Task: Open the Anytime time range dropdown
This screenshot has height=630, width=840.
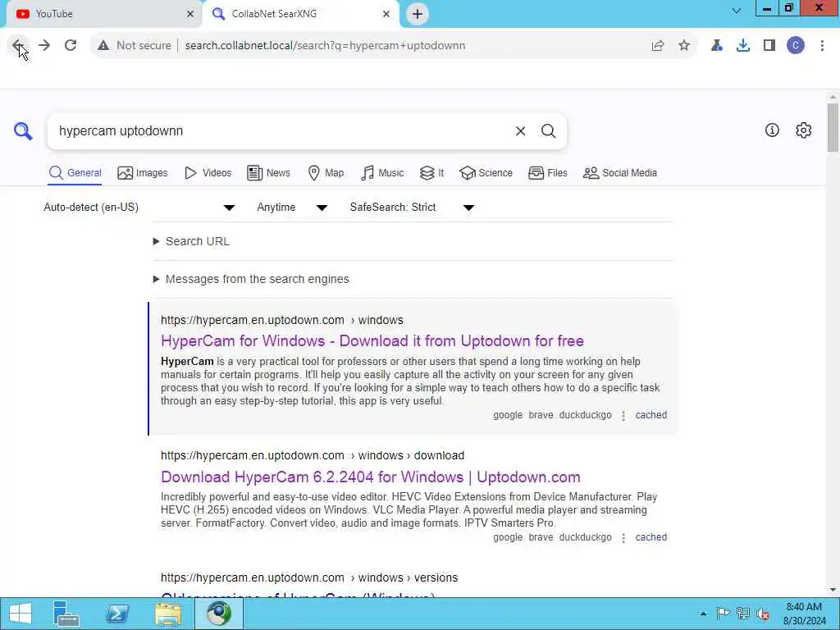Action: (292, 208)
